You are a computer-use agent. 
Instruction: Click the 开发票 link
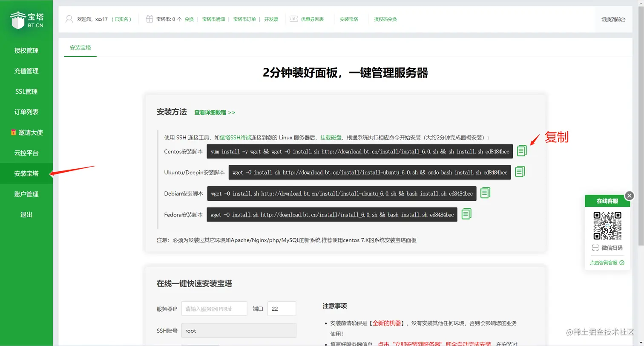pyautogui.click(x=271, y=19)
